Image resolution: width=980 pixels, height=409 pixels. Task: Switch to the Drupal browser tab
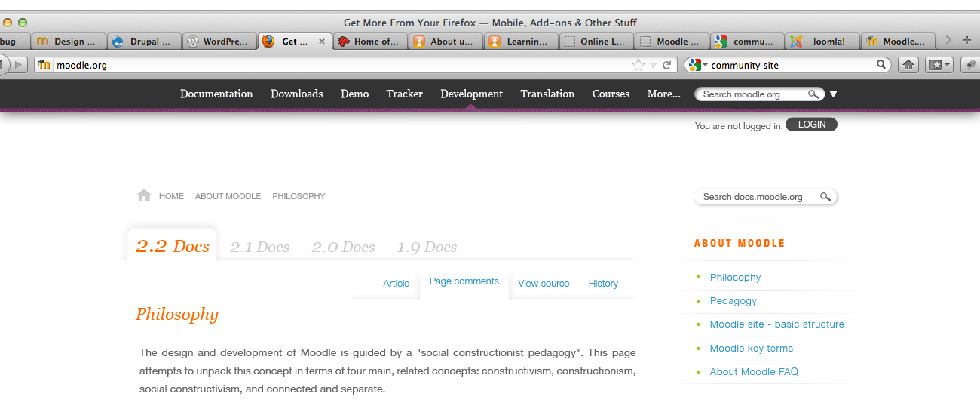click(143, 42)
